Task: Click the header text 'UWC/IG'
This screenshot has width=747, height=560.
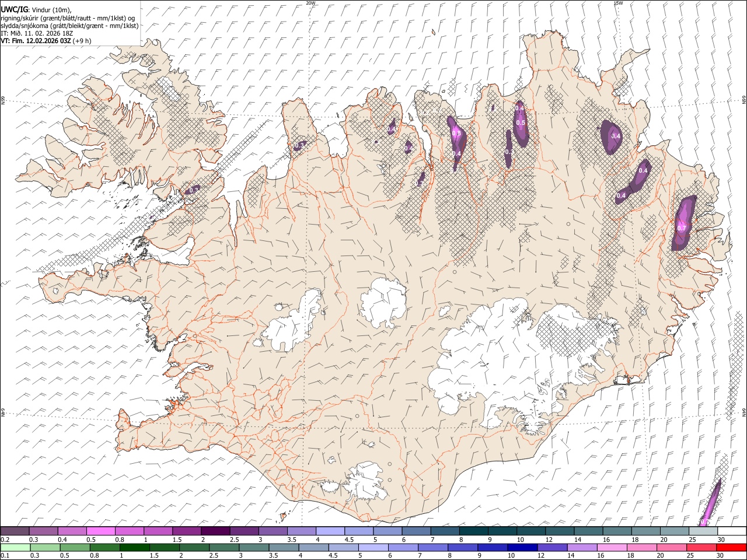Action: [x=14, y=9]
